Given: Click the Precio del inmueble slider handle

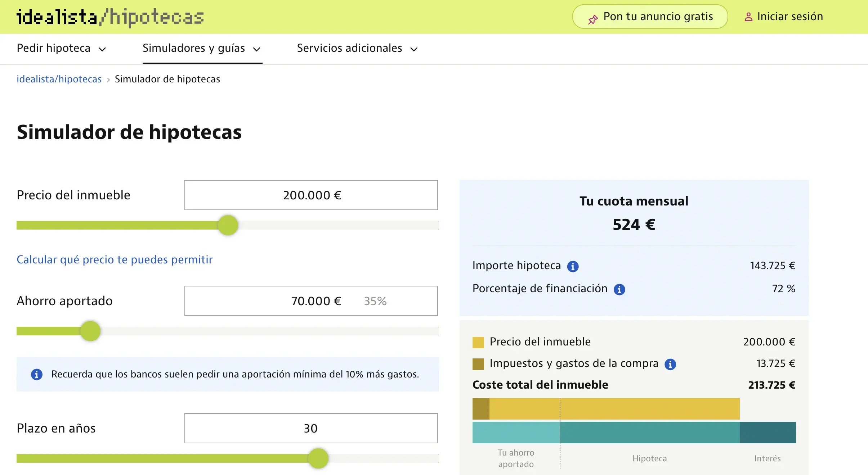Looking at the screenshot, I should [x=228, y=225].
